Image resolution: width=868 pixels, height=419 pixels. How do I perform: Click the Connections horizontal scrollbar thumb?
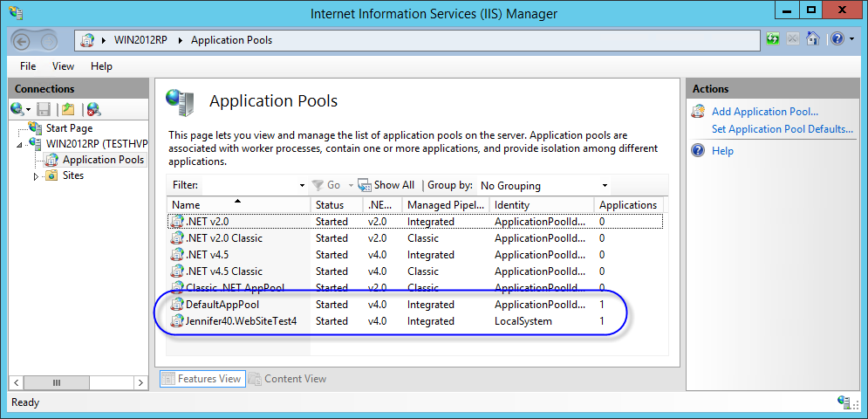pyautogui.click(x=57, y=382)
